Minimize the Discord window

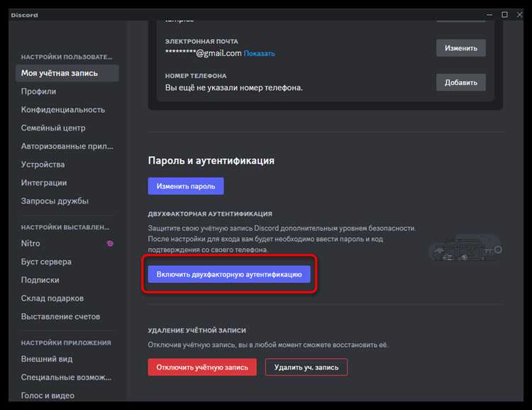(x=489, y=15)
